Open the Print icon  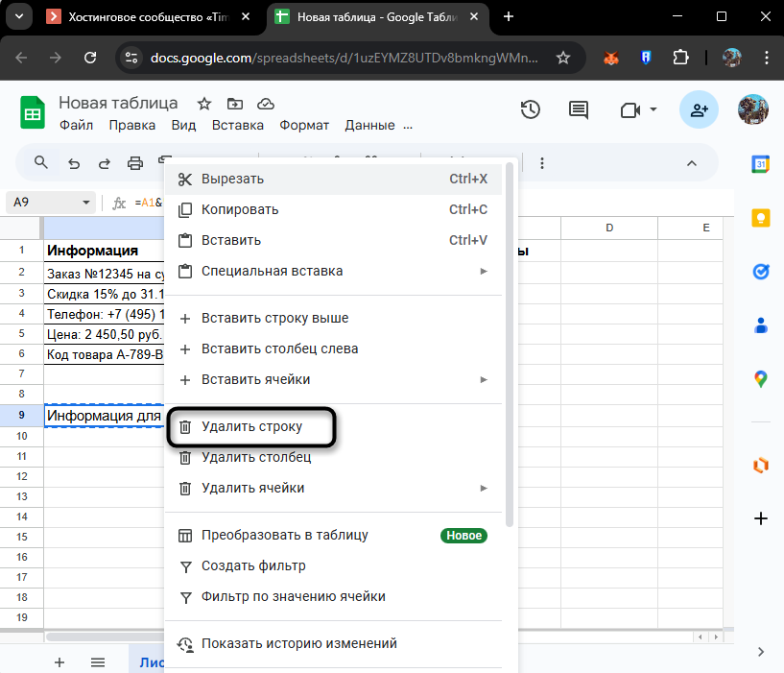tap(135, 163)
